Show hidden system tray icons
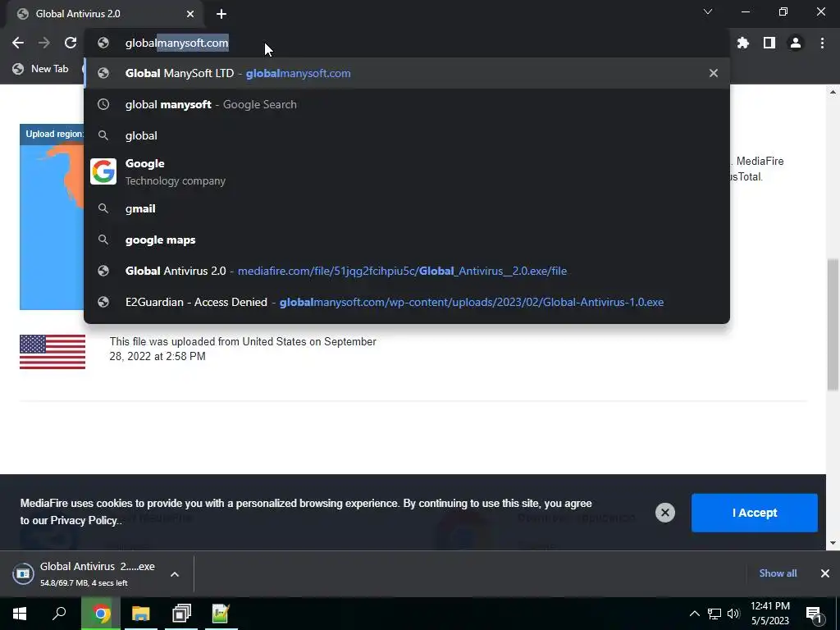The image size is (840, 630). (694, 614)
